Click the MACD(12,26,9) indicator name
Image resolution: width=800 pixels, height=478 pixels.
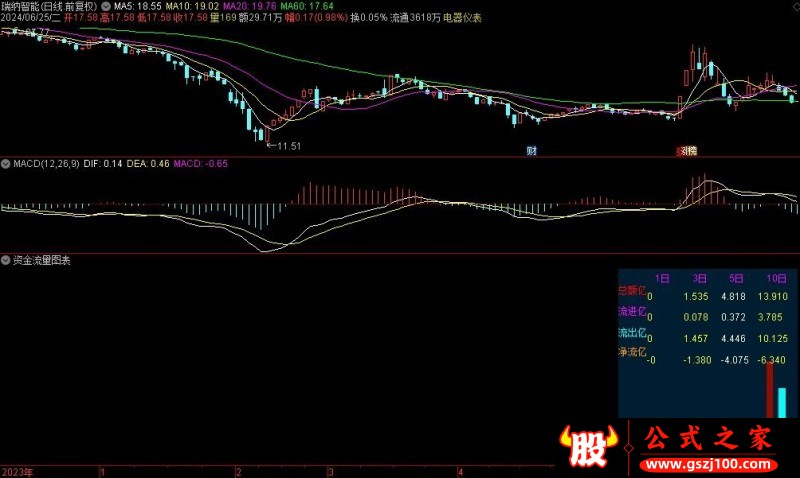pos(46,164)
